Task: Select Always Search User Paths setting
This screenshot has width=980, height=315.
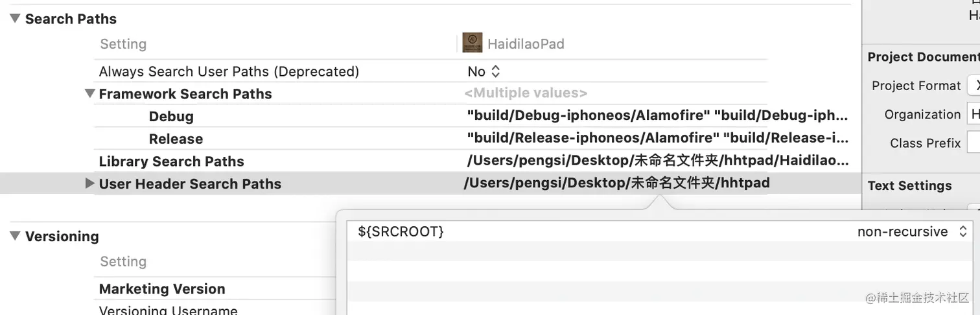Action: (x=229, y=71)
